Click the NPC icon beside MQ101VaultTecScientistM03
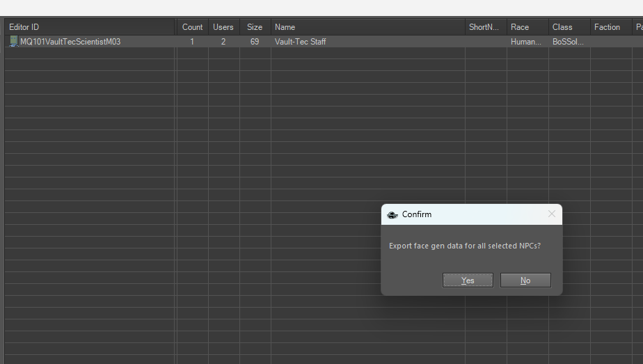The height and width of the screenshot is (364, 643). [x=13, y=41]
